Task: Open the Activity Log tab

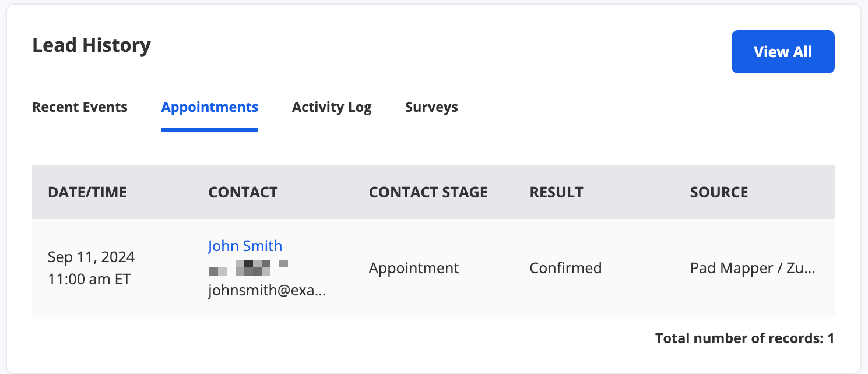Action: (332, 107)
